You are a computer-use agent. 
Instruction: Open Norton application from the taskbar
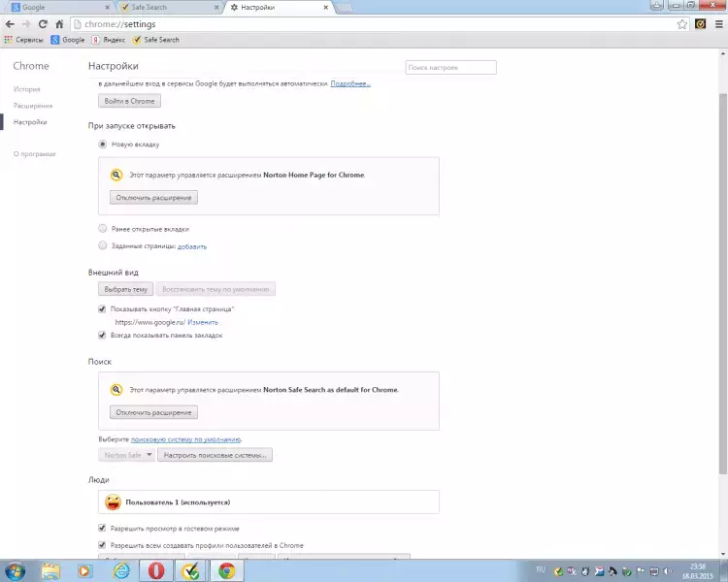tap(191, 570)
